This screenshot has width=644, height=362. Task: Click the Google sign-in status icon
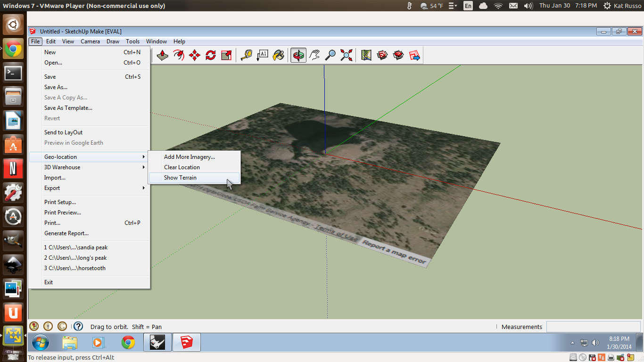coord(62,326)
